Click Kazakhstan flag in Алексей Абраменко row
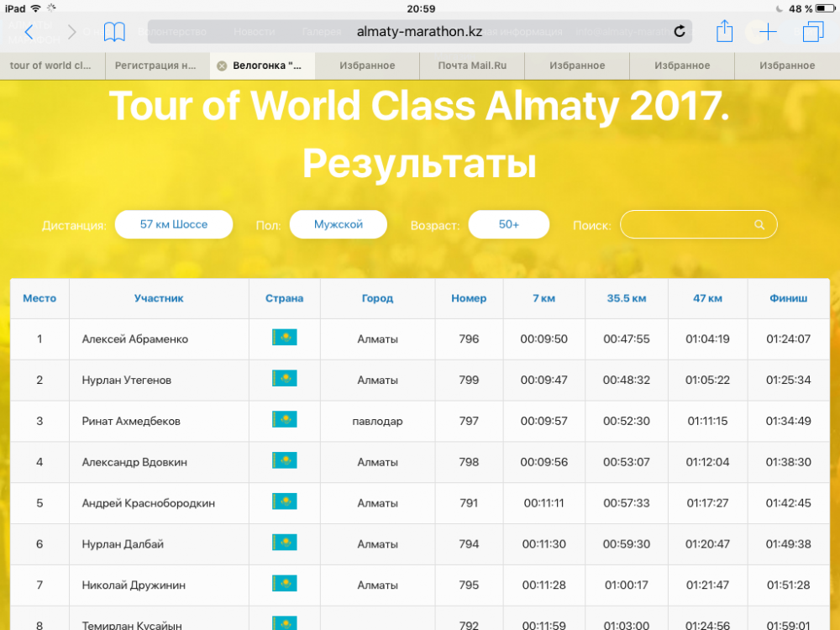 (x=284, y=338)
